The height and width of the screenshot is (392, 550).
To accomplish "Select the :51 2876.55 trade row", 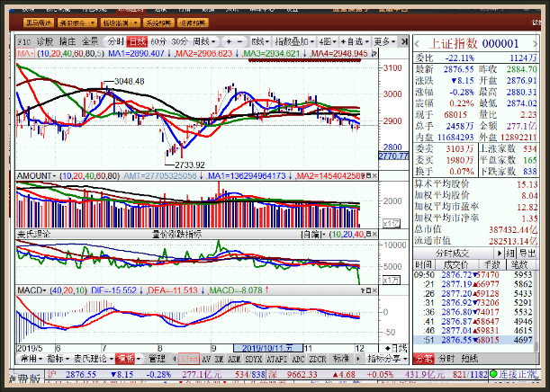I will (473, 340).
